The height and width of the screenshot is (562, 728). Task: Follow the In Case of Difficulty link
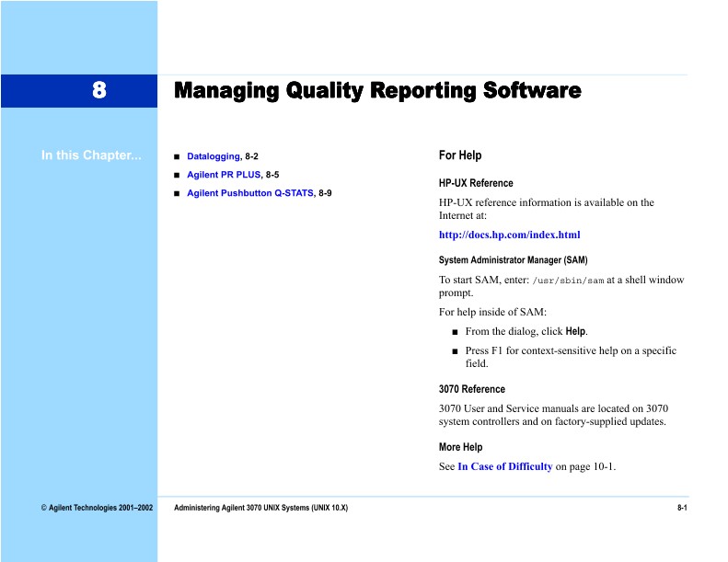tap(504, 466)
